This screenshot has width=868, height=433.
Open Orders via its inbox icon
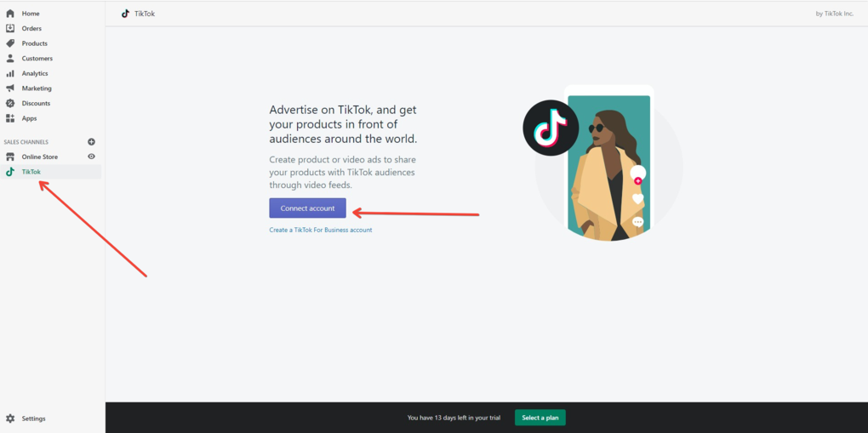pyautogui.click(x=10, y=28)
